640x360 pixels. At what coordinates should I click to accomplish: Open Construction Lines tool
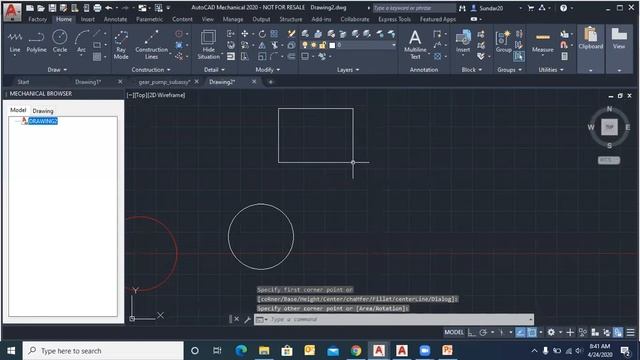click(151, 45)
